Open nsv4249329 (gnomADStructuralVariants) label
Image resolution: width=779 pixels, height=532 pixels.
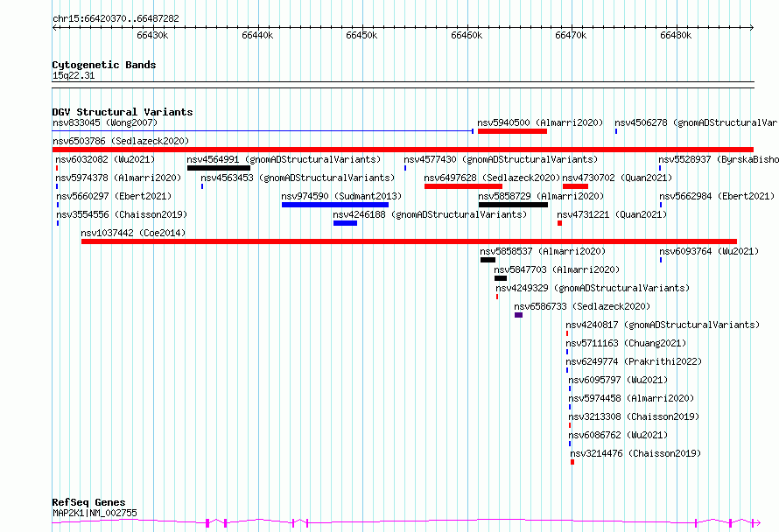pyautogui.click(x=593, y=288)
